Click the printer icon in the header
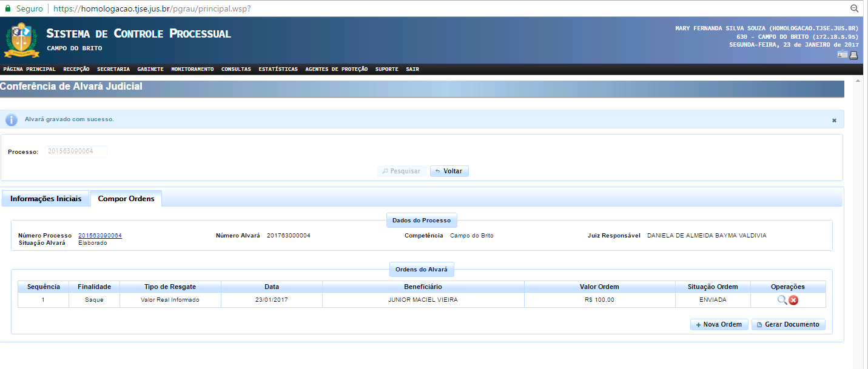The width and height of the screenshot is (868, 369). click(853, 55)
